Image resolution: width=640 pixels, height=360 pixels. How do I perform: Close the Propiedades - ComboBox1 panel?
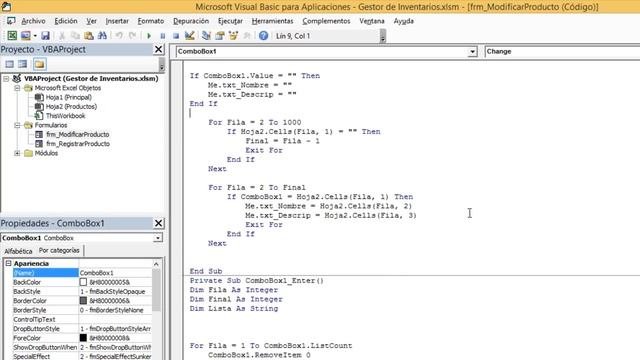tap(158, 223)
